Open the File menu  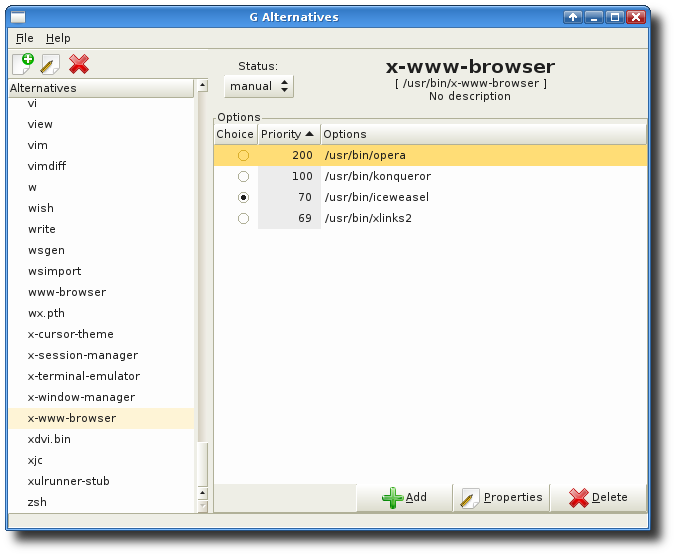(25, 38)
